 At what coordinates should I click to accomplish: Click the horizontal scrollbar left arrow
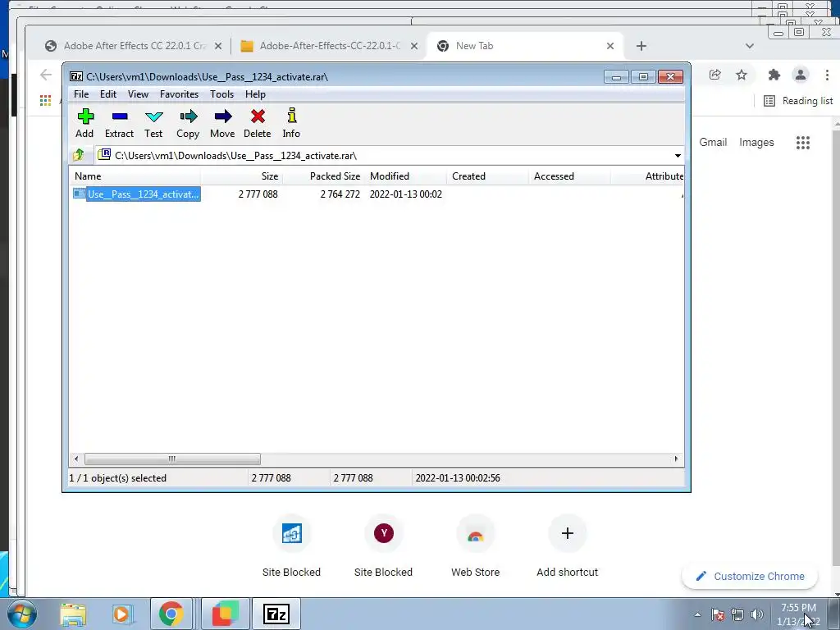(x=76, y=459)
